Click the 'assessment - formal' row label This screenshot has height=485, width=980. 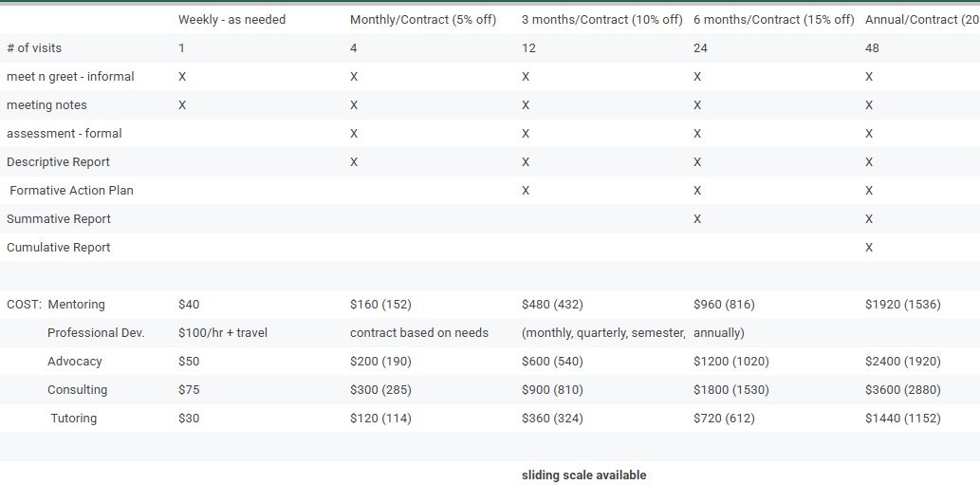(x=65, y=134)
